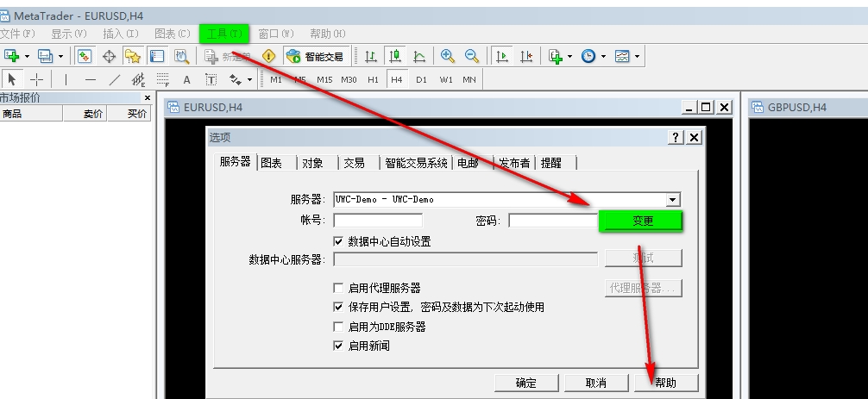
Task: Toggle 数据中心自动设置 checkbox
Action: (338, 241)
